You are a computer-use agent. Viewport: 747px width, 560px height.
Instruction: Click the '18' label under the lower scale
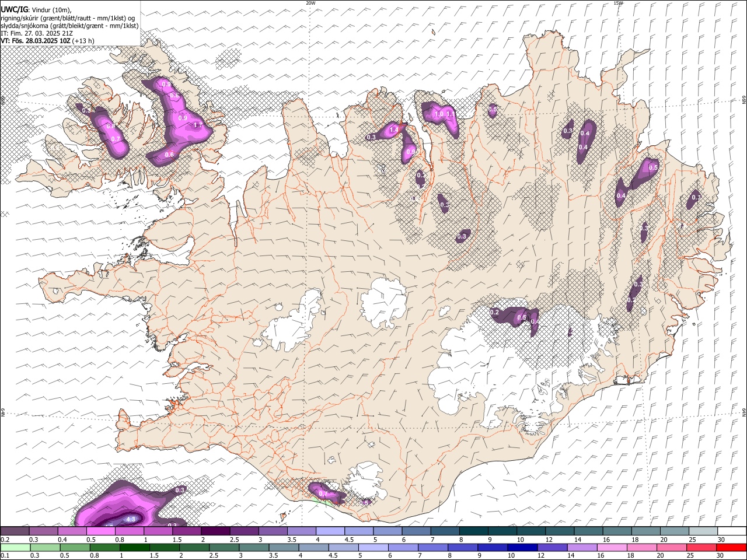click(630, 555)
